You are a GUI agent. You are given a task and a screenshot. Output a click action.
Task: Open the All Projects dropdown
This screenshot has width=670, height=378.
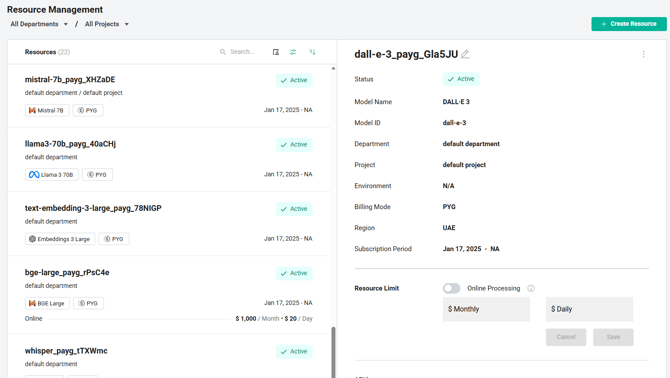coord(106,24)
